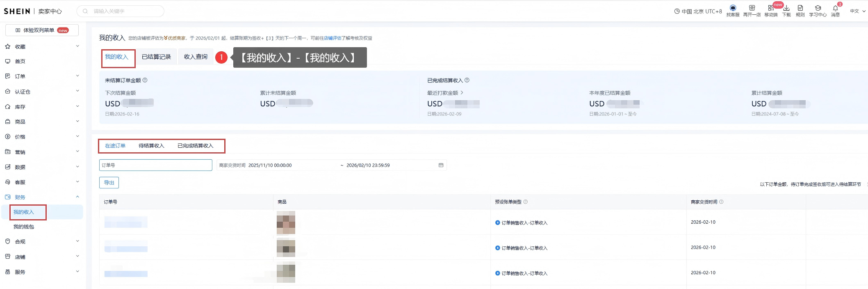Click the 营销 marketing icon in sidebar

pyautogui.click(x=7, y=151)
